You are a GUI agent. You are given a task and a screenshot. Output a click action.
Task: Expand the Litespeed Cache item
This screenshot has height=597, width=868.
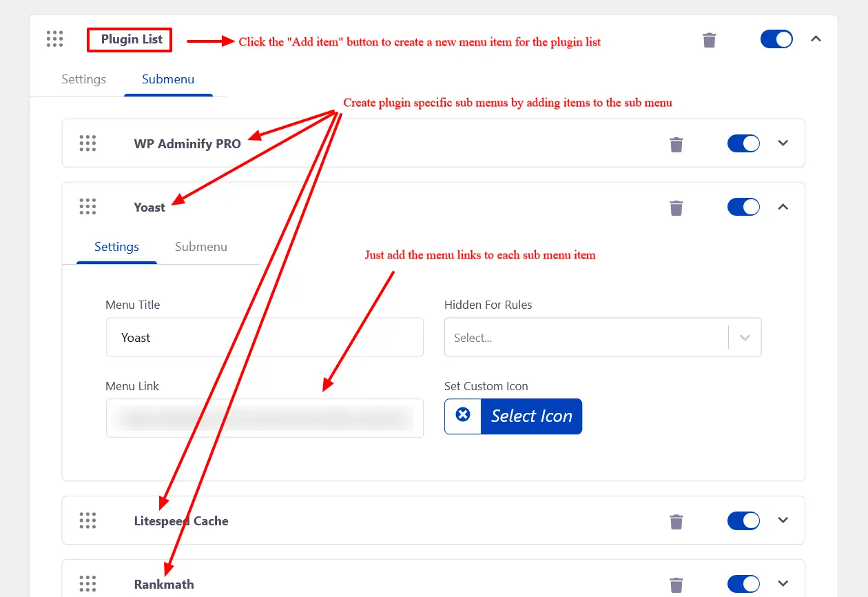click(783, 520)
